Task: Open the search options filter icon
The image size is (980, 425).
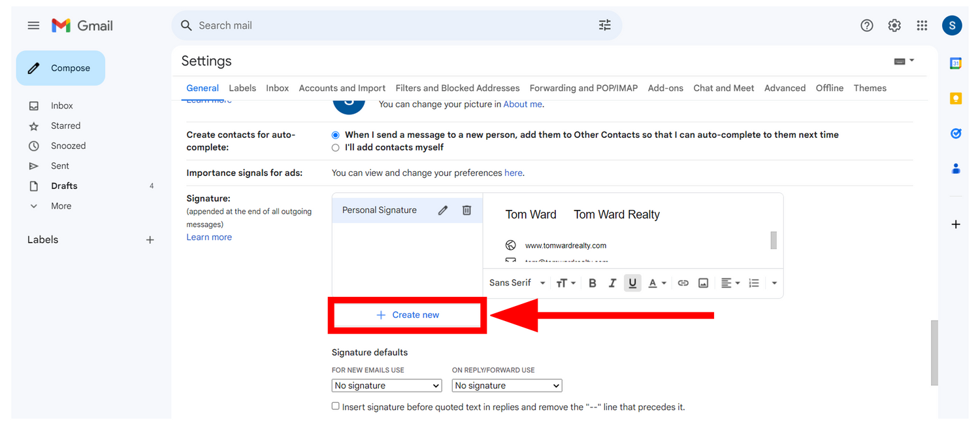Action: [x=605, y=25]
